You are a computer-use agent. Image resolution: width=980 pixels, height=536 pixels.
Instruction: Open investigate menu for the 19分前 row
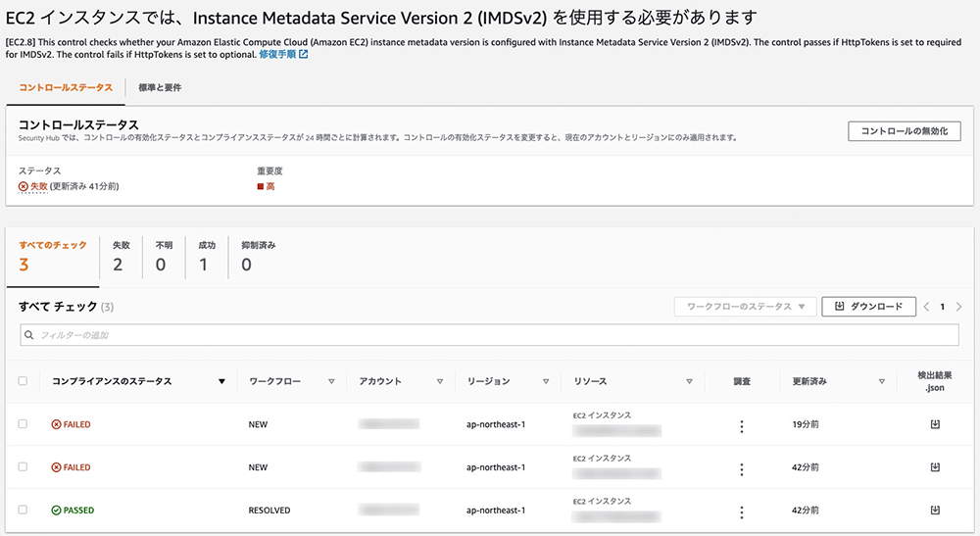click(x=742, y=426)
